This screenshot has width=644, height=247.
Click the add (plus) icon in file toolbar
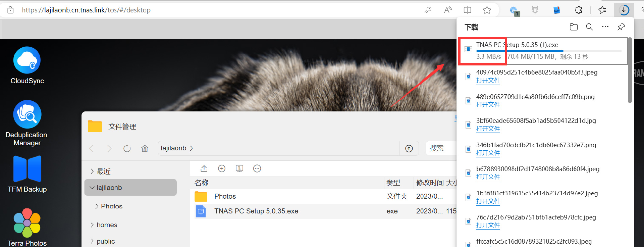[222, 168]
